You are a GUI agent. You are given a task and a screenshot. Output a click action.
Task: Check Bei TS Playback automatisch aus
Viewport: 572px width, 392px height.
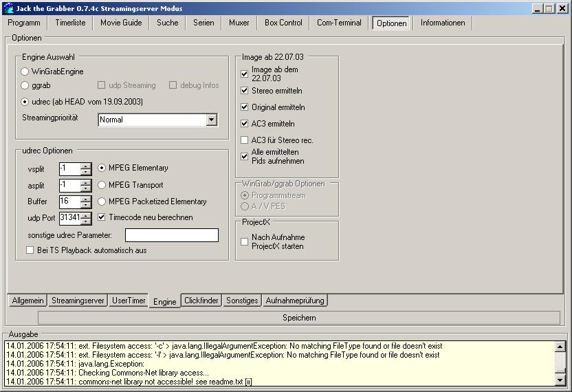tap(30, 250)
